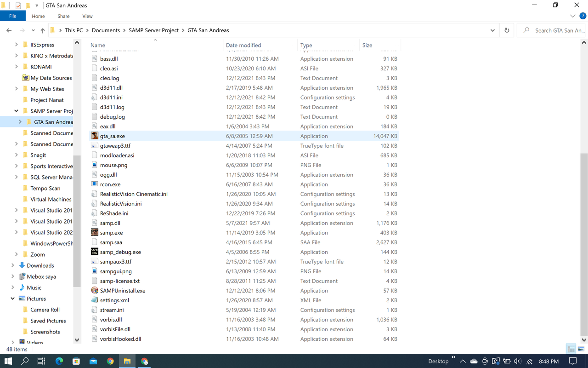588x368 pixels.
Task: Select the vorbisHooked.dll file name
Action: [120, 339]
